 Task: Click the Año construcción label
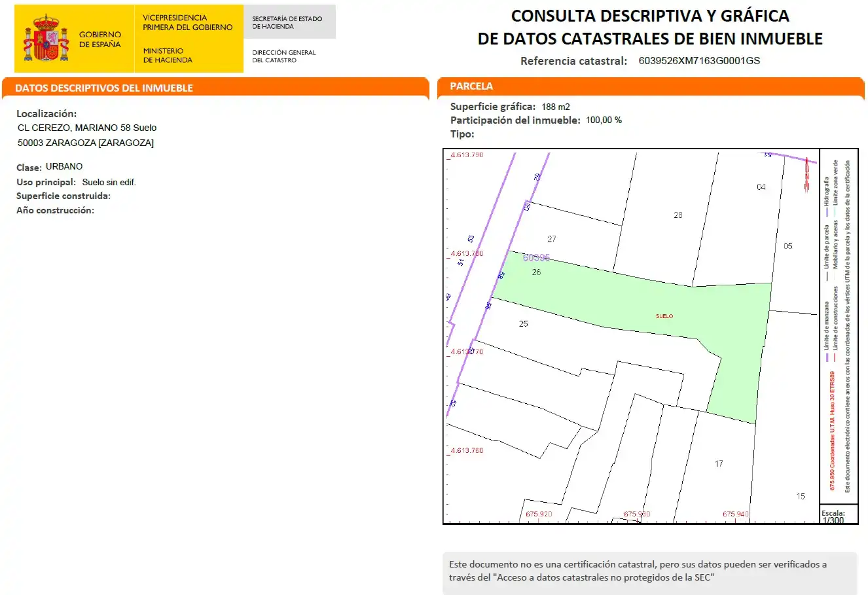pyautogui.click(x=55, y=210)
